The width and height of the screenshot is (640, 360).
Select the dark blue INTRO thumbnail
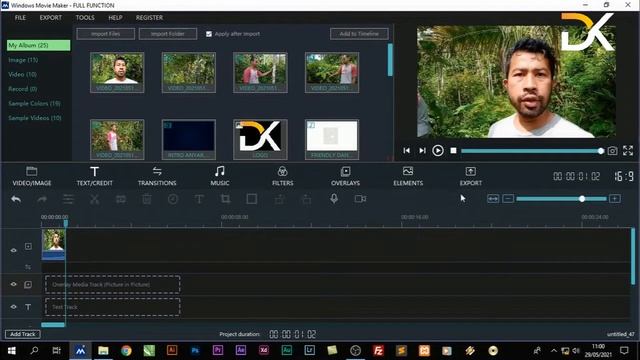(189, 139)
